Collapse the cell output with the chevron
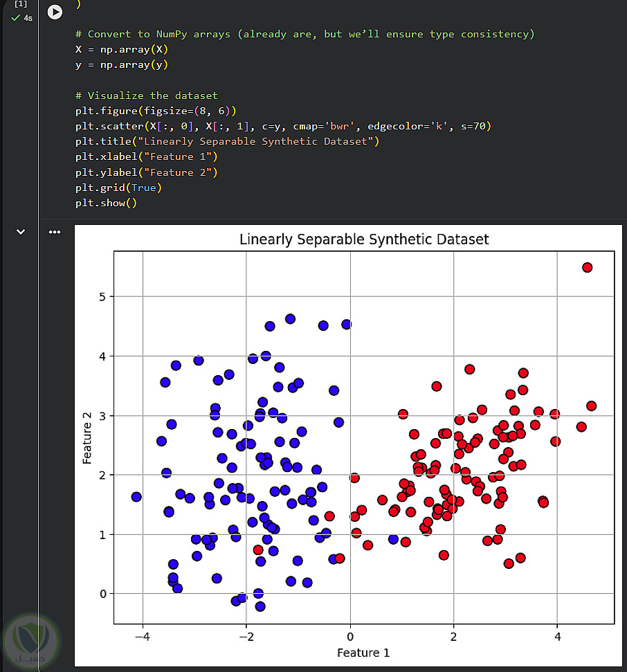Screen dimensions: 627x672 click(21, 233)
